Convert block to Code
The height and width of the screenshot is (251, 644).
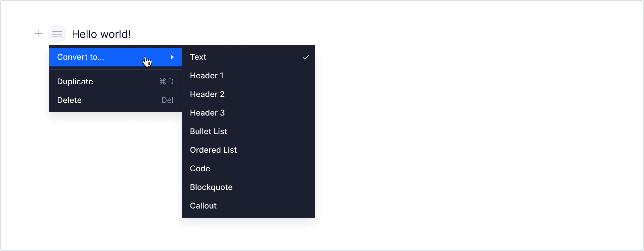click(200, 169)
